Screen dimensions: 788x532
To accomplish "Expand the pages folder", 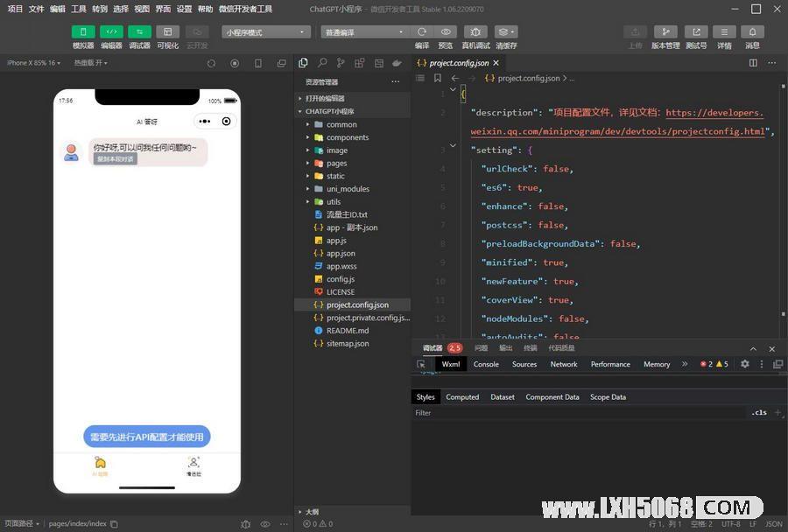I will (x=352, y=163).
